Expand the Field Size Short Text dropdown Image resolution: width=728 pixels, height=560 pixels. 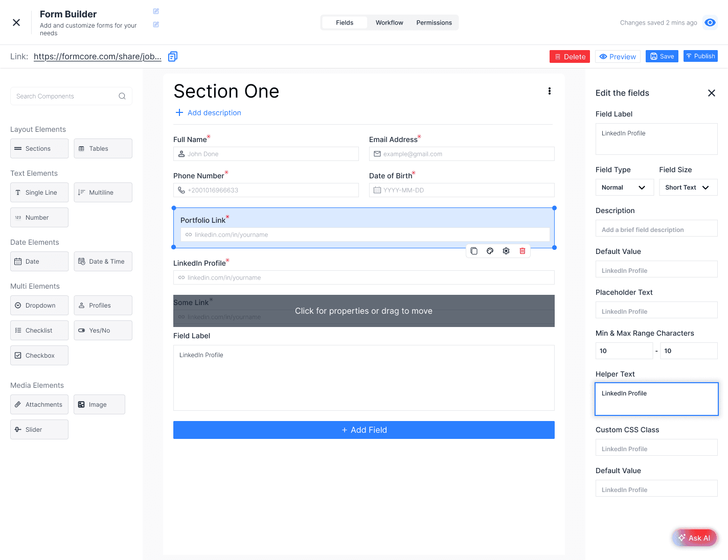coord(688,188)
